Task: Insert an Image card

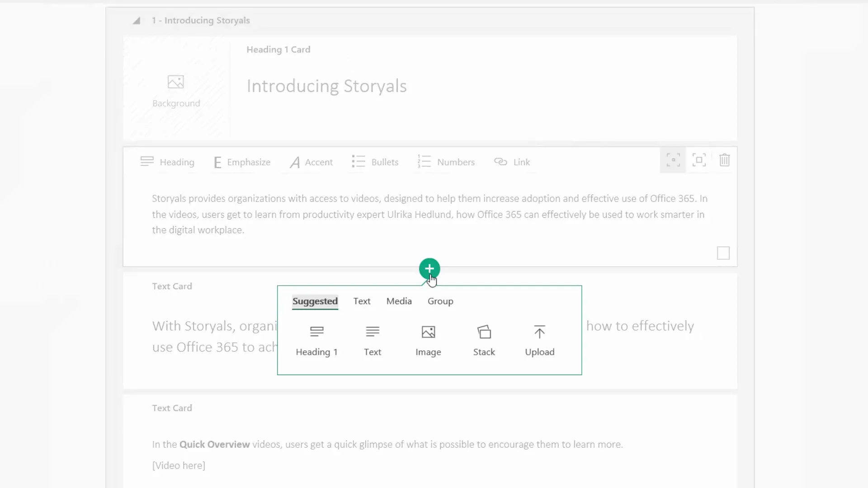Action: (428, 341)
